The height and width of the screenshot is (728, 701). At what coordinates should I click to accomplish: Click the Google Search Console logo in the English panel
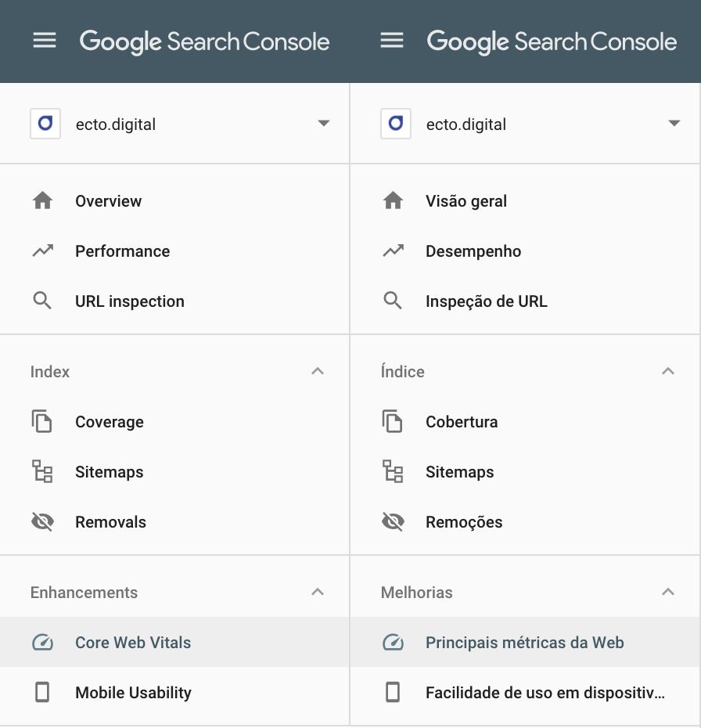pyautogui.click(x=205, y=42)
